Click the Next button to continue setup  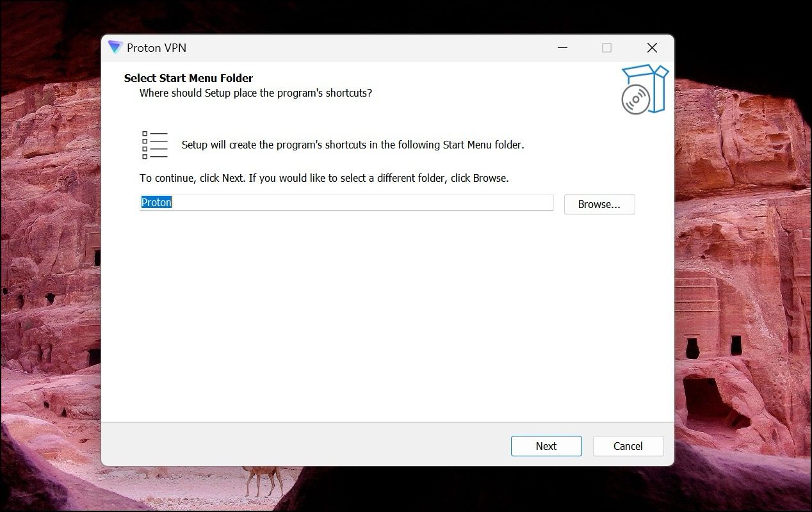tap(546, 446)
